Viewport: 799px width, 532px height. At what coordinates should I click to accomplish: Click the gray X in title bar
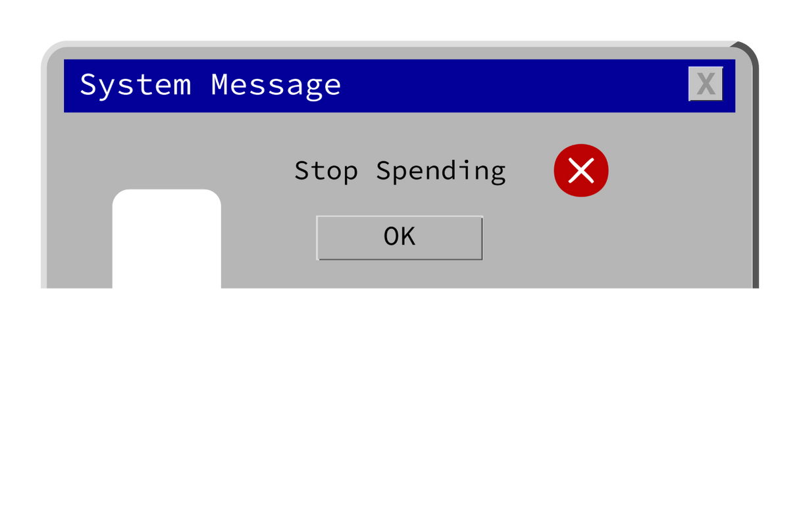click(x=706, y=84)
